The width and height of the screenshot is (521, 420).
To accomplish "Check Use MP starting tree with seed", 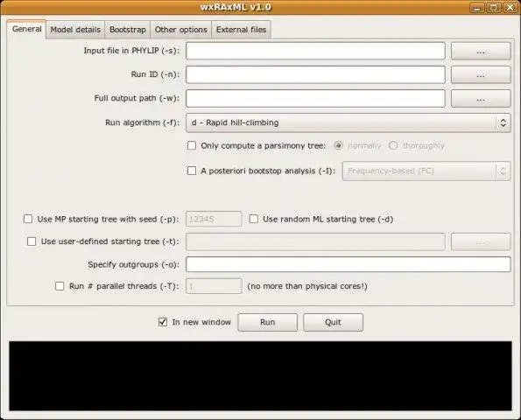I will click(28, 219).
